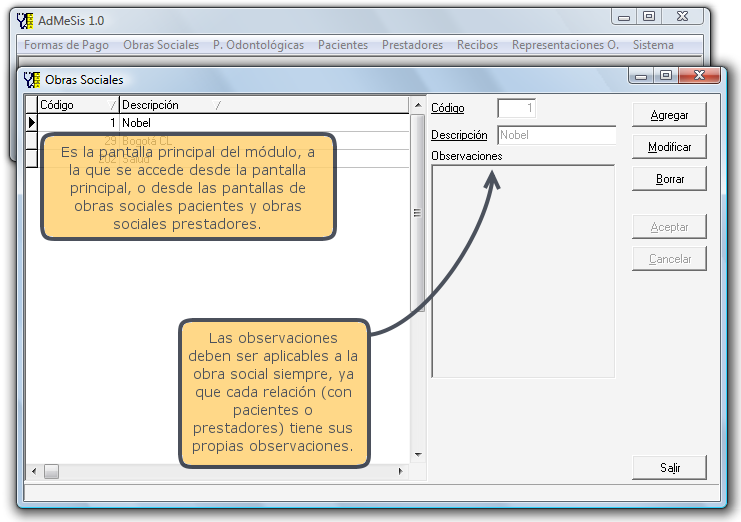Viewport: 741px width, 522px height.
Task: Open the Recibos menu
Action: click(477, 45)
